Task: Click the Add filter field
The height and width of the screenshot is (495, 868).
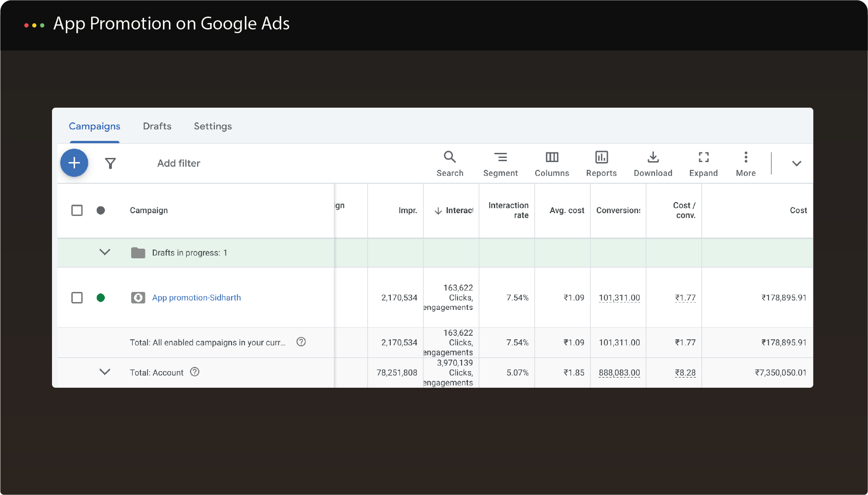Action: (x=179, y=163)
